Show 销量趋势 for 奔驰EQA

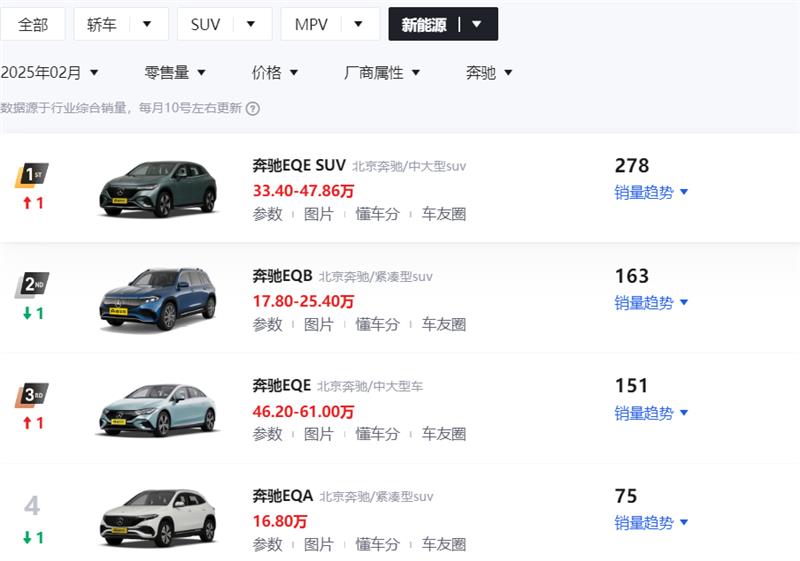coord(651,522)
